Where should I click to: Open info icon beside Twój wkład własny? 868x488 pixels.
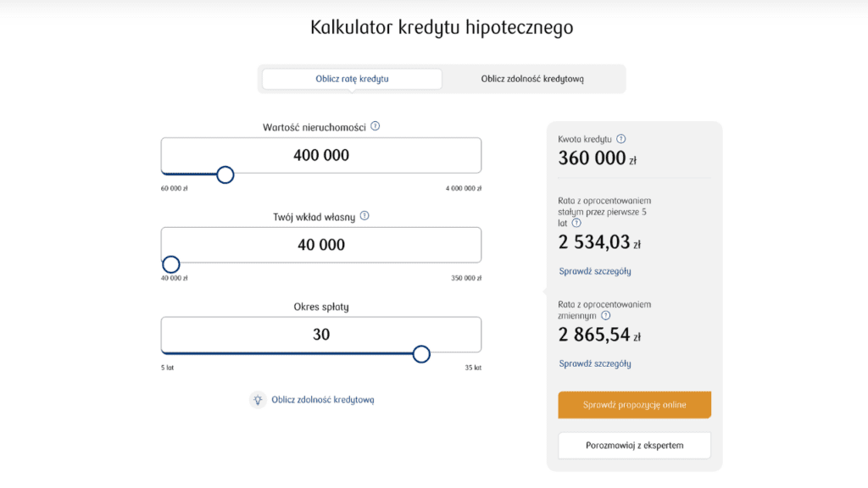point(364,216)
